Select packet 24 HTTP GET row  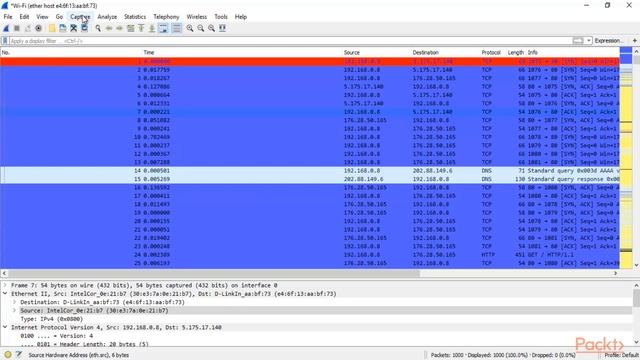click(x=310, y=255)
